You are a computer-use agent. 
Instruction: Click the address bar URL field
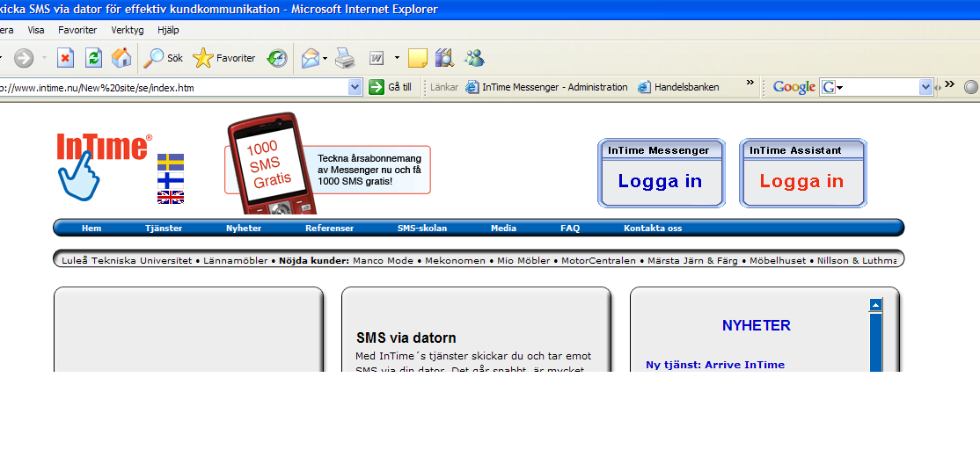(x=174, y=87)
